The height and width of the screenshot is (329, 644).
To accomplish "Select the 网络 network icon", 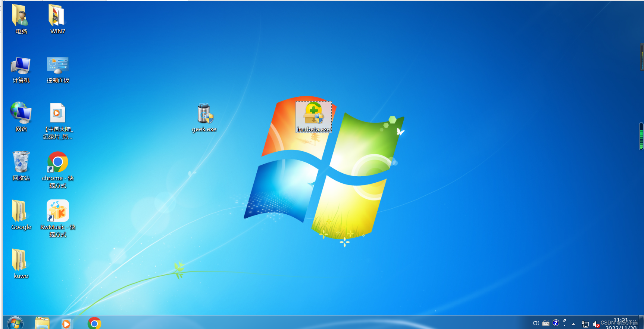I will (21, 113).
